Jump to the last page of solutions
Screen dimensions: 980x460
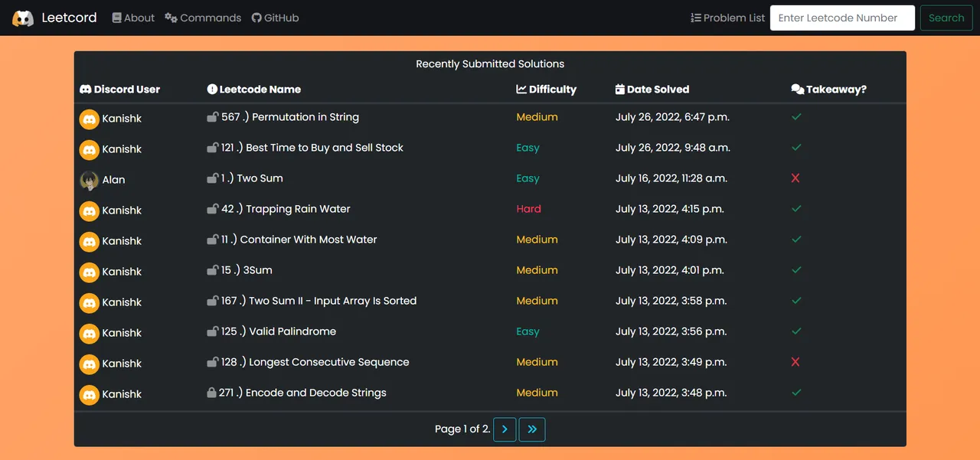(x=531, y=429)
